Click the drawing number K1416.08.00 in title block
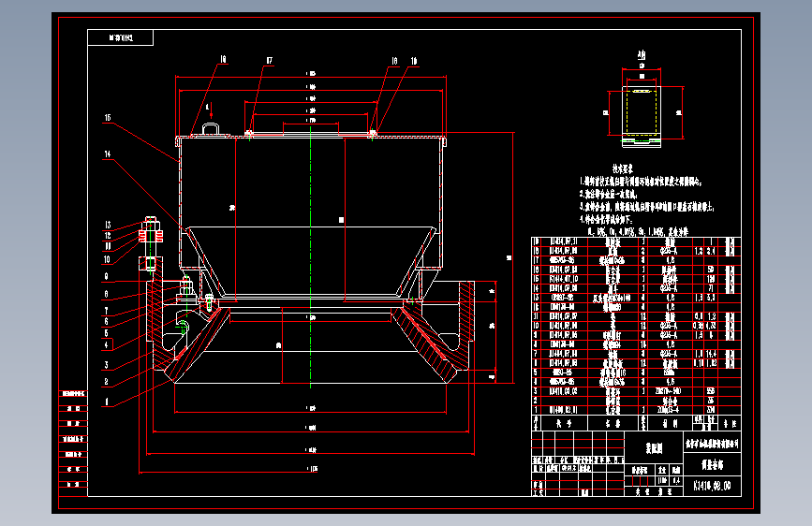Viewport: 812px width, 526px height. (712, 486)
